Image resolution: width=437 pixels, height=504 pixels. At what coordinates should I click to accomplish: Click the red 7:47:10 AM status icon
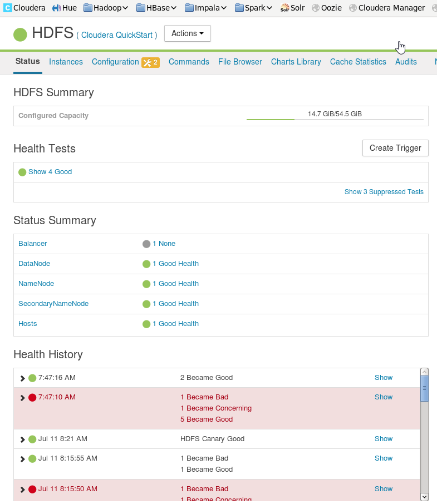point(32,398)
